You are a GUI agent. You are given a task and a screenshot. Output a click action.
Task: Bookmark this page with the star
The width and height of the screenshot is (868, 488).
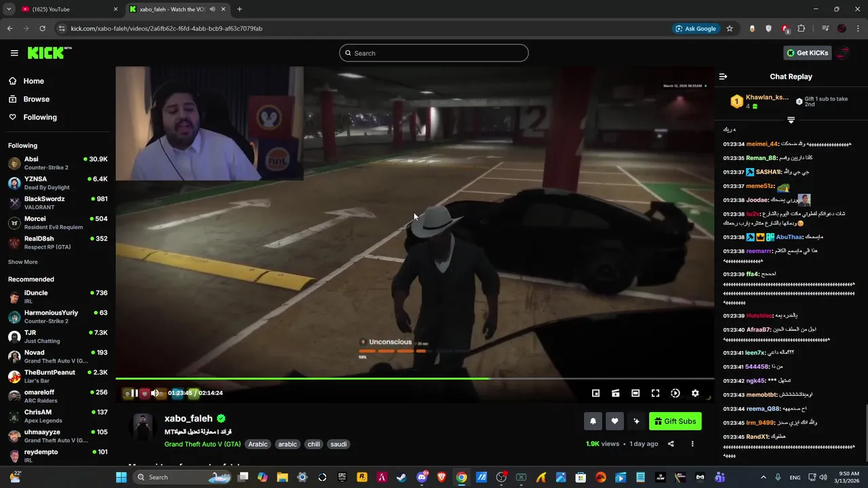[730, 28]
